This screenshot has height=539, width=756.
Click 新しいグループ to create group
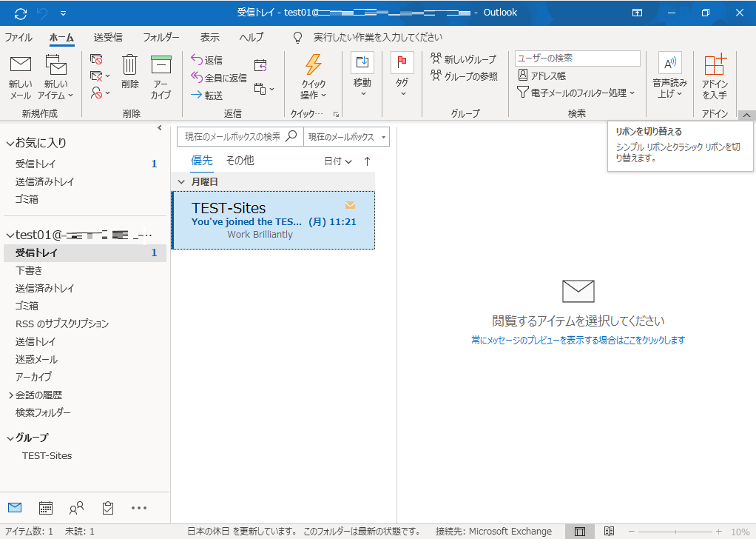pos(463,59)
